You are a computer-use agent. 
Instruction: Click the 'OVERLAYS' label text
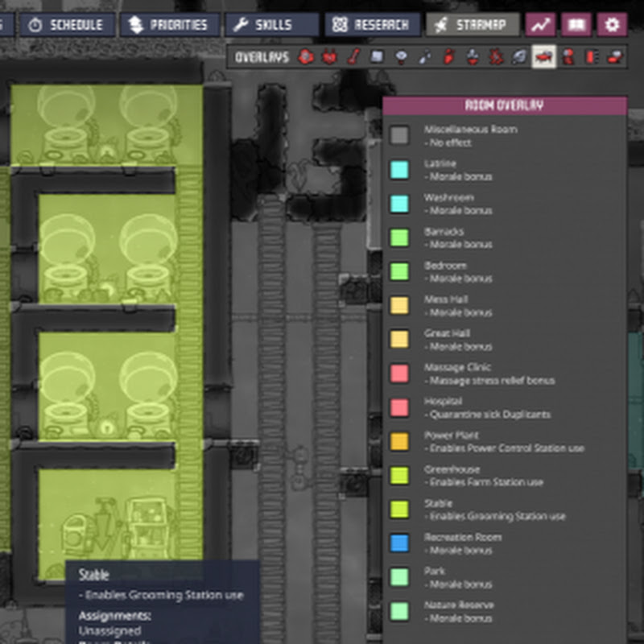pos(262,57)
